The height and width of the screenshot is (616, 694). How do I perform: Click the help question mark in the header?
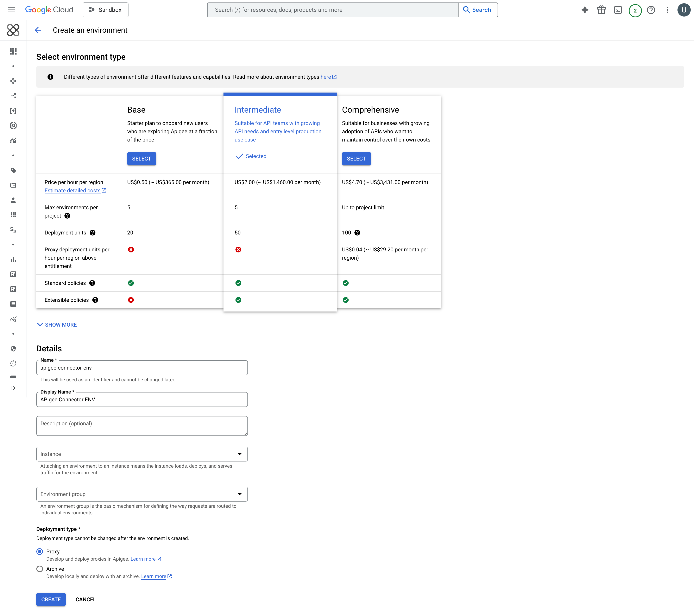(651, 10)
